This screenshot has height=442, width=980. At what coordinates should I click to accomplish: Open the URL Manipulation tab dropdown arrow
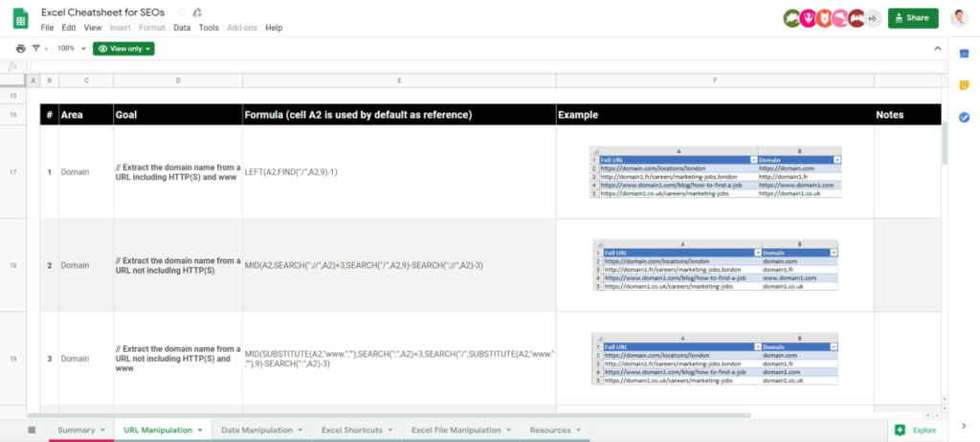(x=200, y=431)
